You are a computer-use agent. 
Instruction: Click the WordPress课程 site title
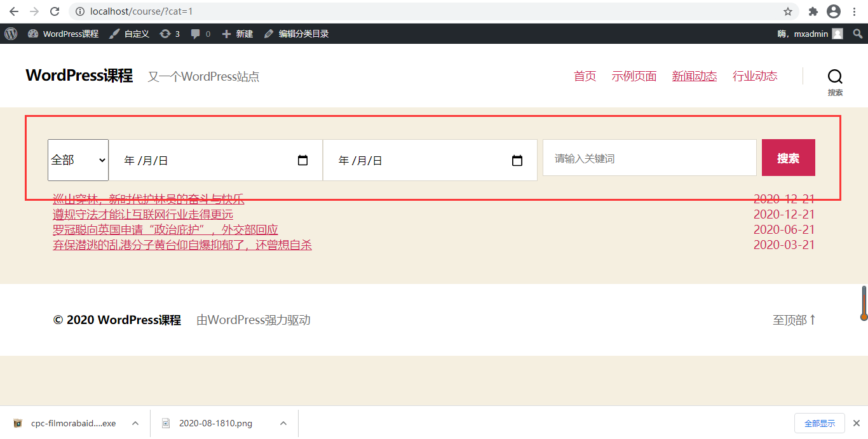tap(79, 76)
